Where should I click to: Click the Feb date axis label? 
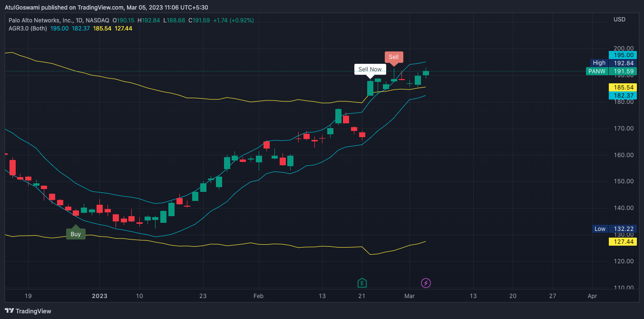[258, 296]
